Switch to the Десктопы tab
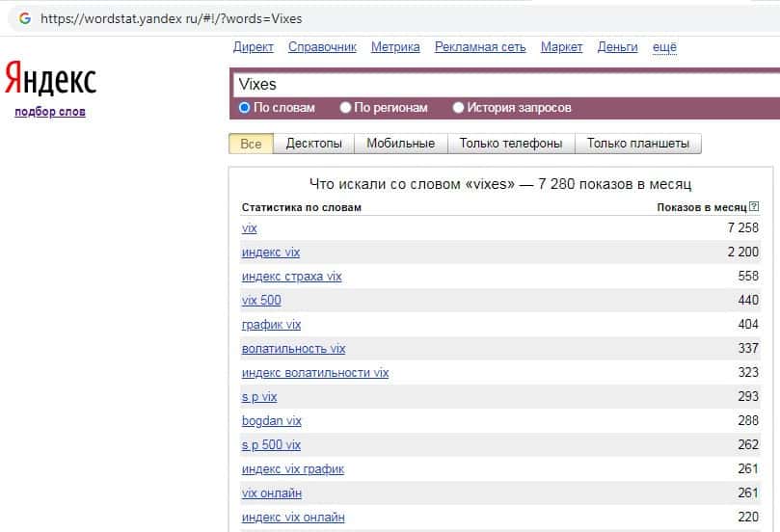The image size is (780, 532). tap(313, 144)
